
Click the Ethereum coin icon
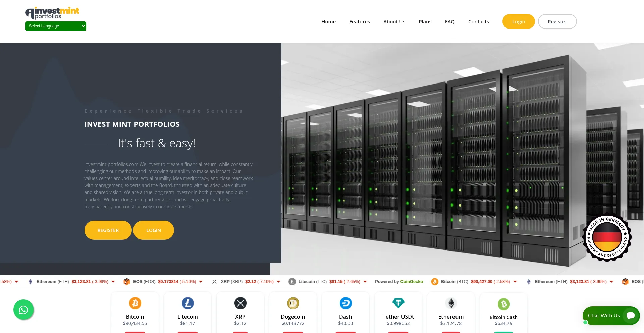(451, 303)
